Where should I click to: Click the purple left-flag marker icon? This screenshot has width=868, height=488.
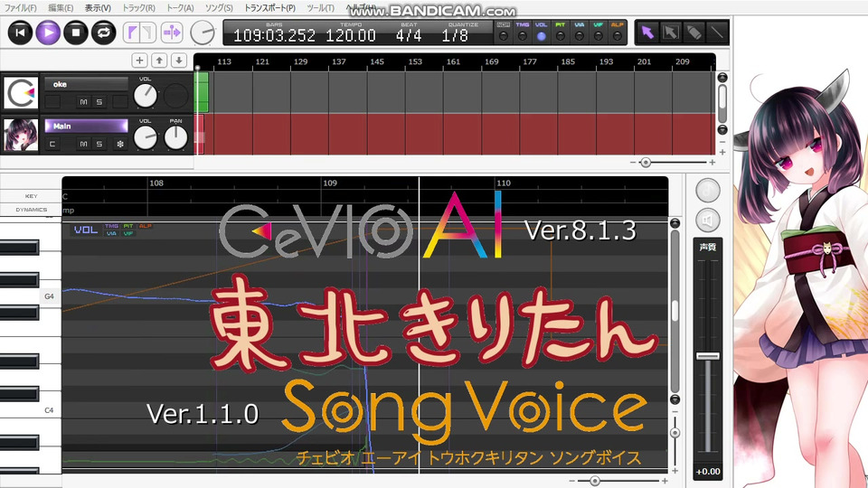(131, 33)
